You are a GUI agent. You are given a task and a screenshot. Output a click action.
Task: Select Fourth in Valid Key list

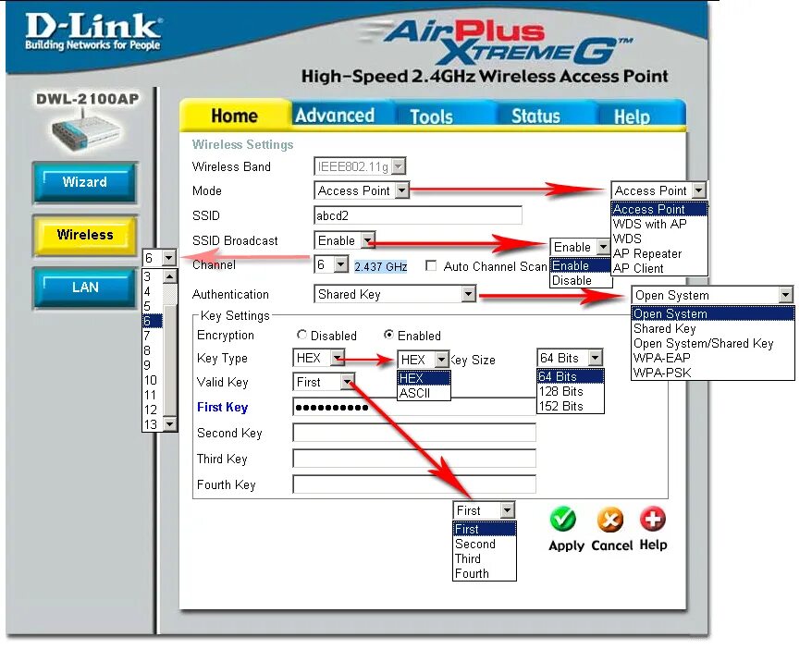pos(485,573)
